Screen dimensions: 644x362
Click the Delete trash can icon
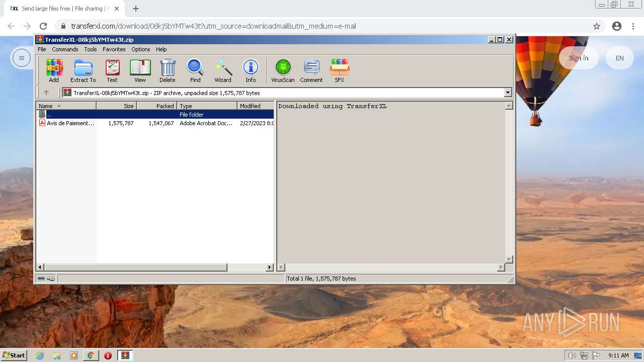168,70
